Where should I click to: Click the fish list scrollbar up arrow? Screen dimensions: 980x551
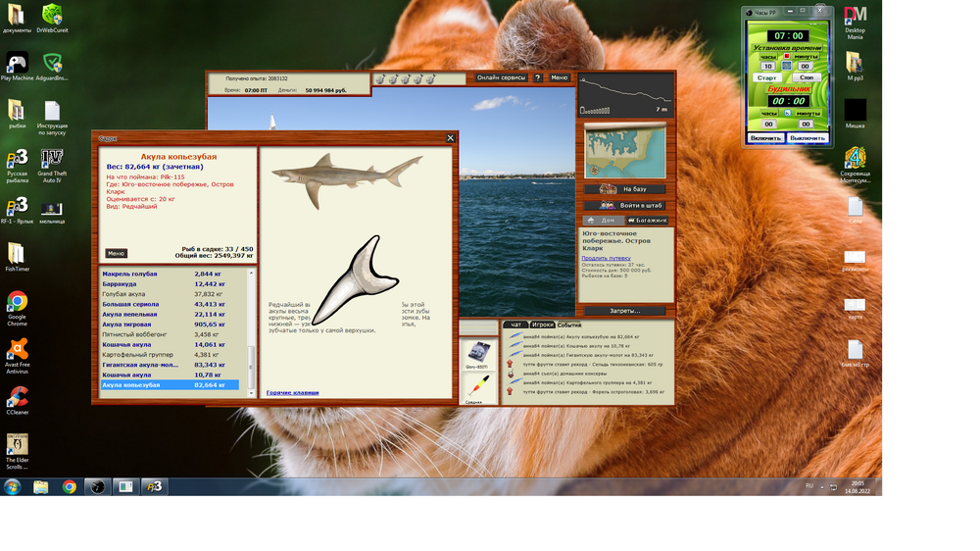coord(251,274)
